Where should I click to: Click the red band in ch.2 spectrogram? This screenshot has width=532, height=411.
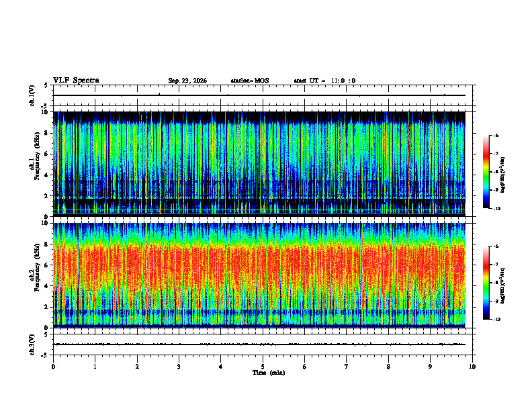[259, 265]
